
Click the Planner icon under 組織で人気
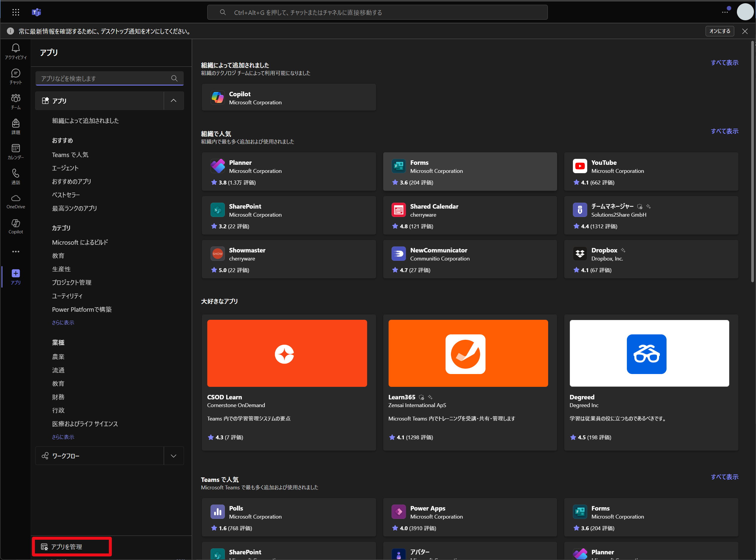tap(217, 166)
